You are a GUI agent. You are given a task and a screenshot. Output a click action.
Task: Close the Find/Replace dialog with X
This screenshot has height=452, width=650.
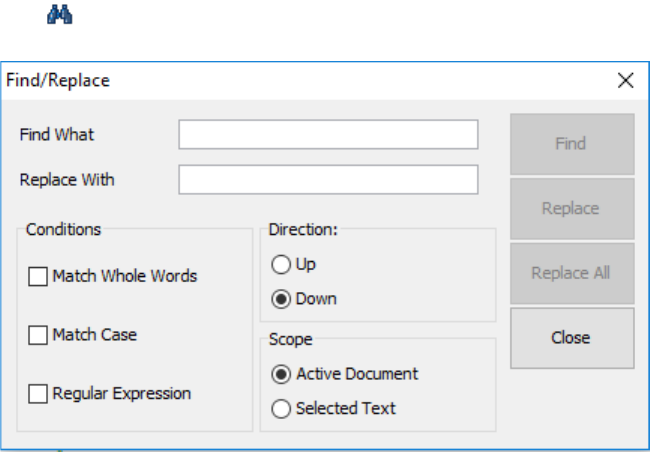[625, 80]
